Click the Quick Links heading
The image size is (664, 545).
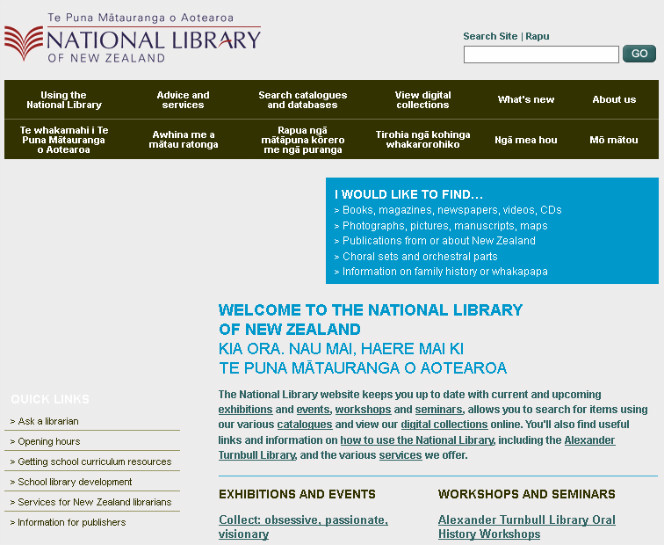[x=50, y=399]
